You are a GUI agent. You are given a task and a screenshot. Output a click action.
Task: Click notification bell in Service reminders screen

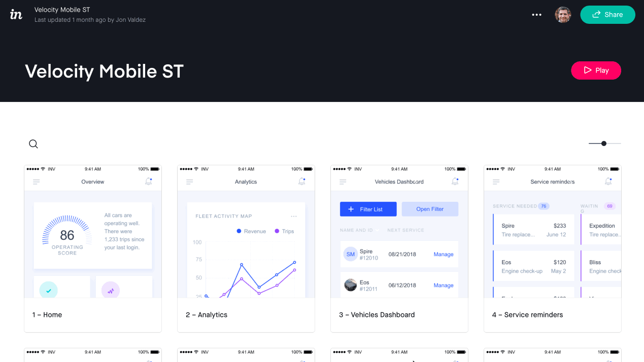click(x=608, y=182)
